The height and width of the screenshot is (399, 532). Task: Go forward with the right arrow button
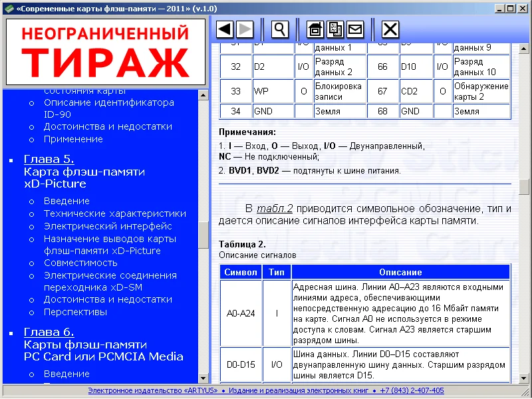(x=245, y=29)
